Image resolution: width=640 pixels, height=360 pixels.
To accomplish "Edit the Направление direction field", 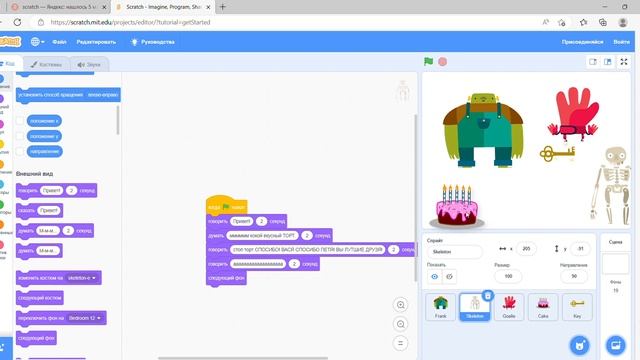I will (574, 276).
